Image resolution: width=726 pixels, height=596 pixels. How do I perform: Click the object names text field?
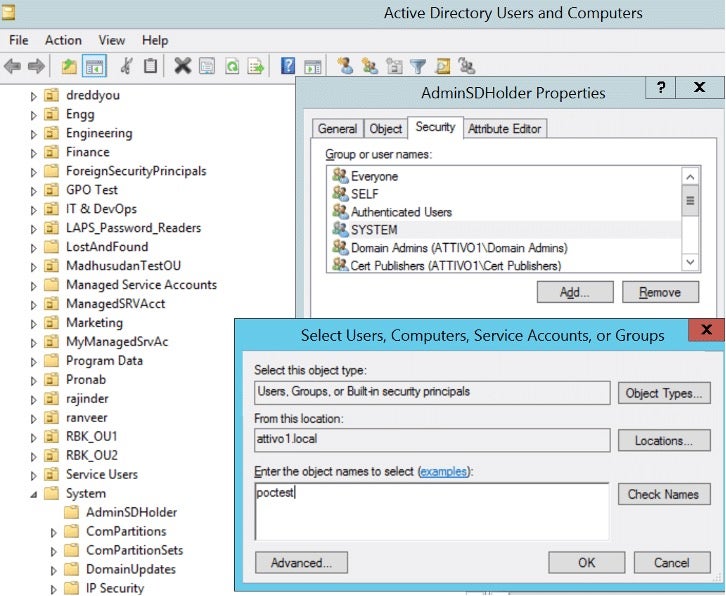432,510
